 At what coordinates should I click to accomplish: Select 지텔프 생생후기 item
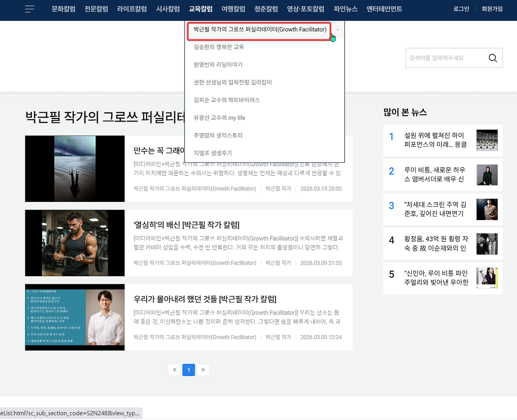213,153
